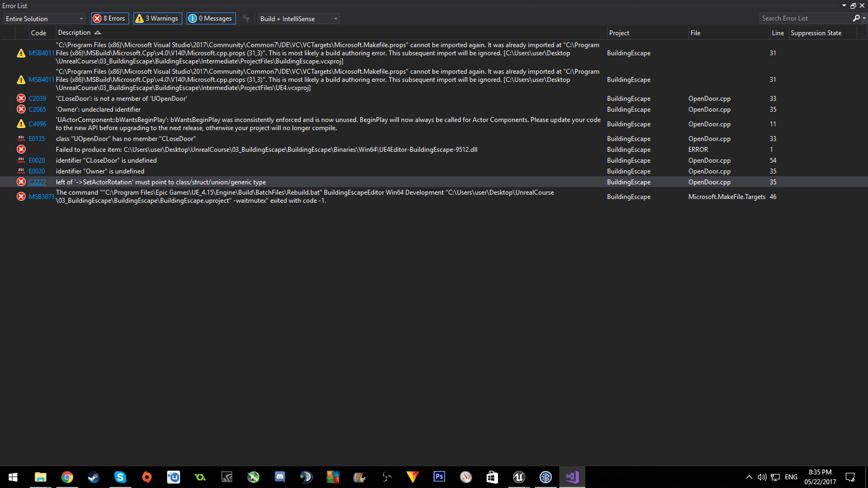Open the clock showing 8:35 PM

(820, 477)
